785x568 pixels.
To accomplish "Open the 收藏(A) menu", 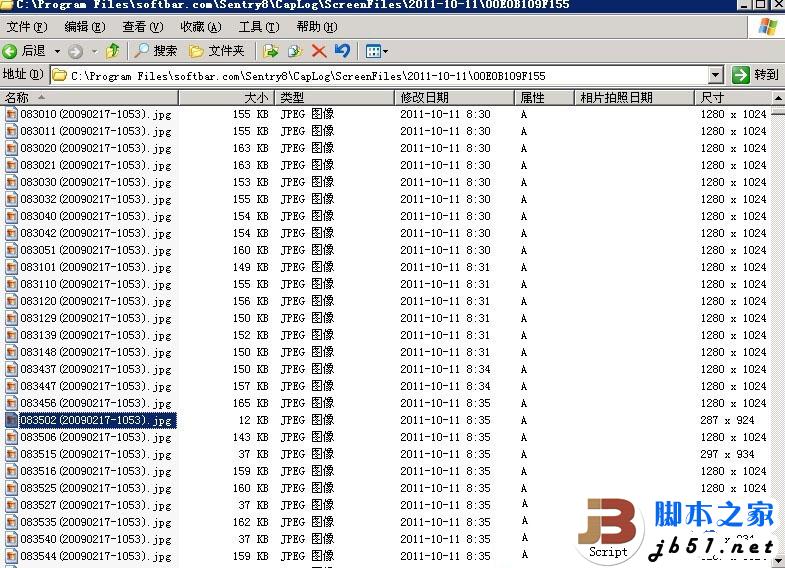I will click(x=201, y=27).
